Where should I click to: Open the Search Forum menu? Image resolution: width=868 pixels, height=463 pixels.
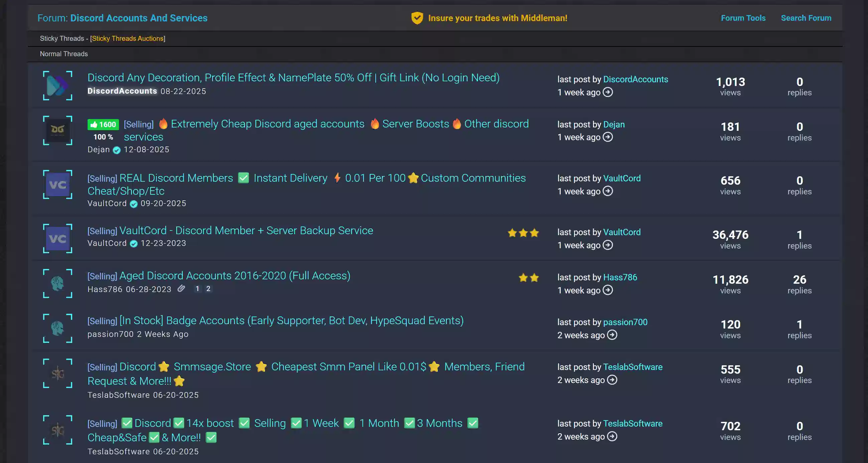pyautogui.click(x=805, y=18)
